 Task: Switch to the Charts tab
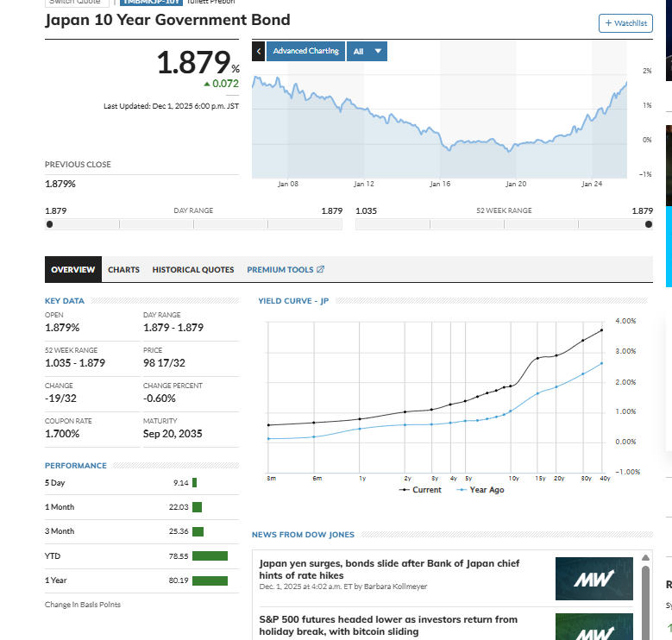click(x=124, y=269)
